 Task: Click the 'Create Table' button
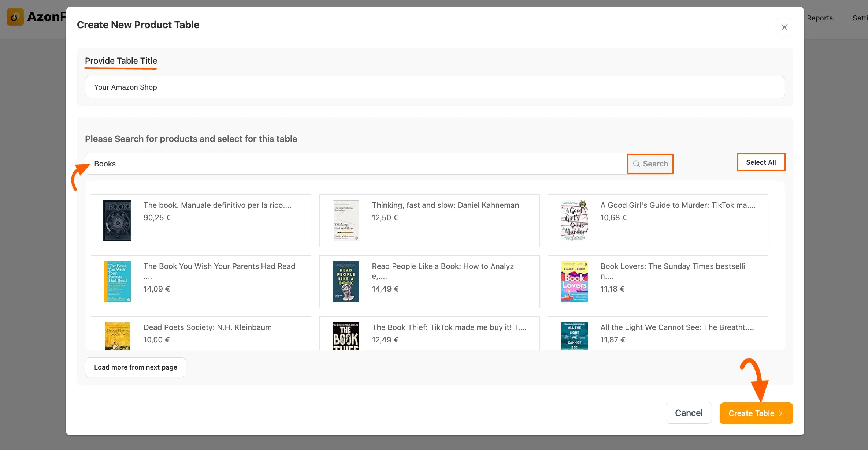756,413
